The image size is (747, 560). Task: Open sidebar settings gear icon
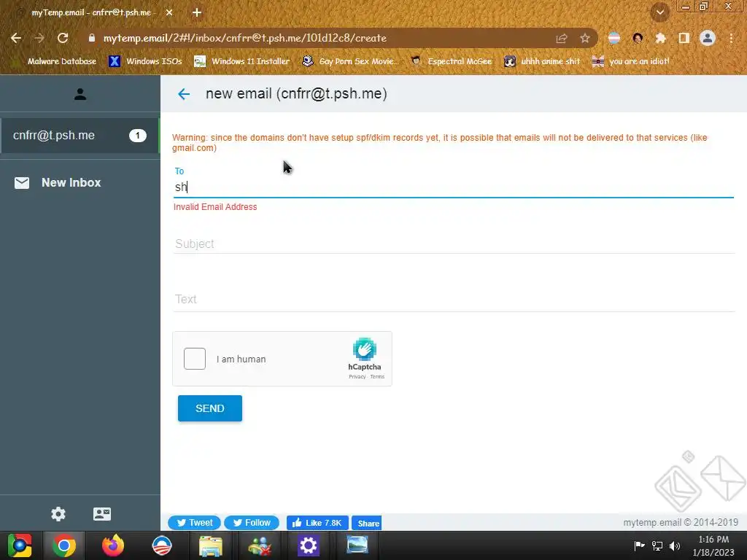coord(58,514)
